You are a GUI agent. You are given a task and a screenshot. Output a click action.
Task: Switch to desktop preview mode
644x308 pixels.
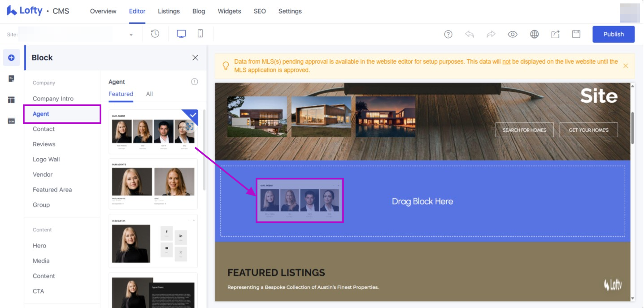(181, 34)
